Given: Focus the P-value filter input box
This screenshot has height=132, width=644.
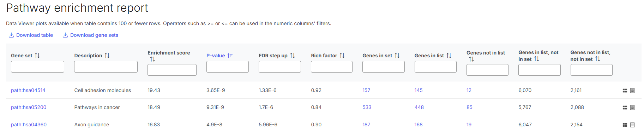Looking at the screenshot, I should point(228,67).
